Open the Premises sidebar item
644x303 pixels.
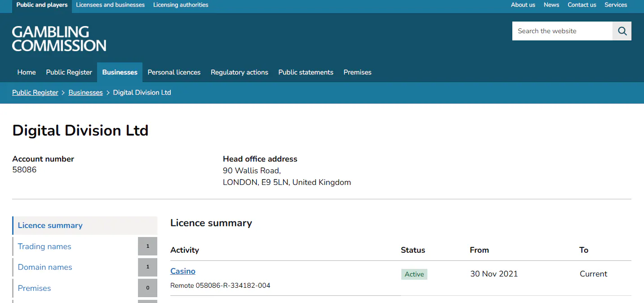point(35,288)
